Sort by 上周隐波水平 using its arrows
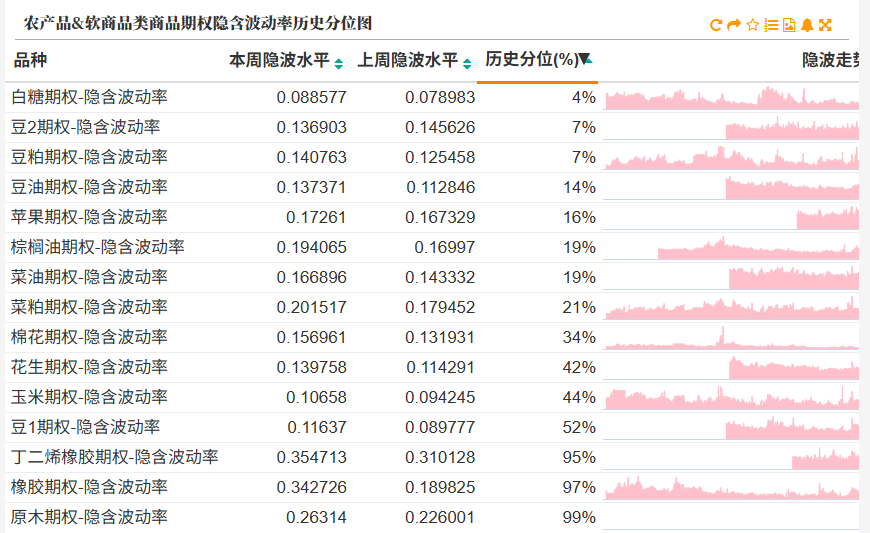Screen dimensions: 870x533 click(x=467, y=64)
